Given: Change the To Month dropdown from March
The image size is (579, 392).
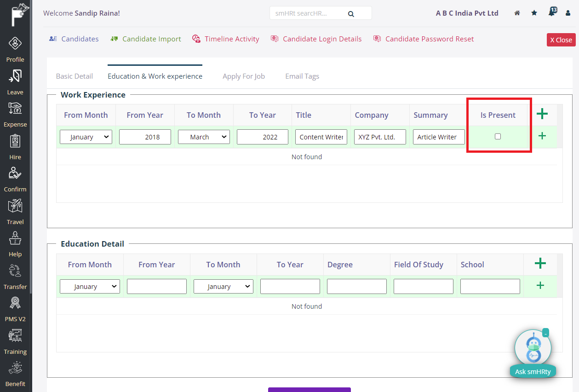Looking at the screenshot, I should (204, 137).
